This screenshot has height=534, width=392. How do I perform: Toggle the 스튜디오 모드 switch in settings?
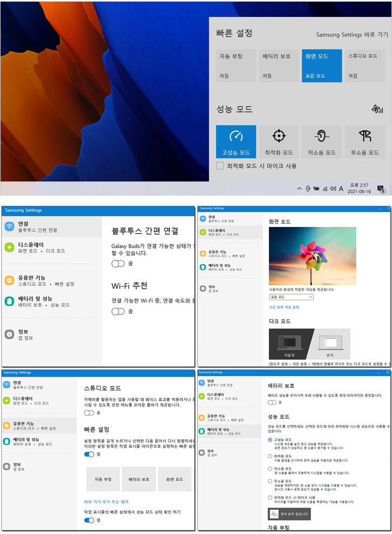[89, 412]
